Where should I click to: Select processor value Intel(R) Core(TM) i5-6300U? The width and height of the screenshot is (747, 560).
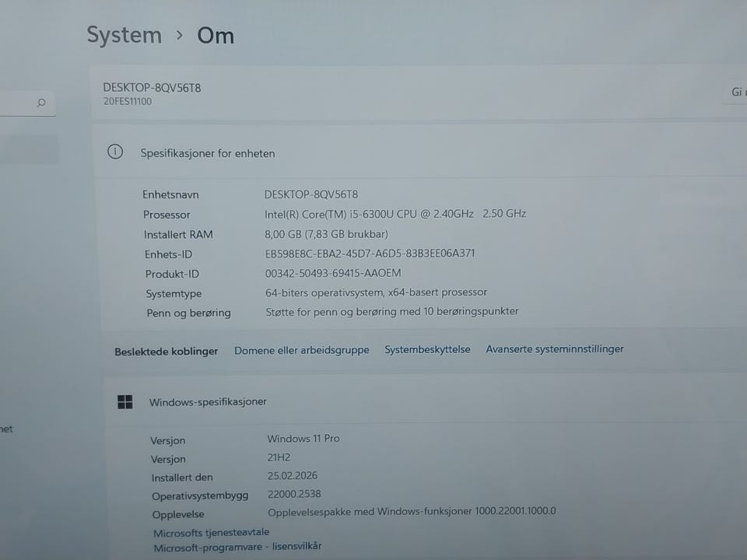click(395, 214)
